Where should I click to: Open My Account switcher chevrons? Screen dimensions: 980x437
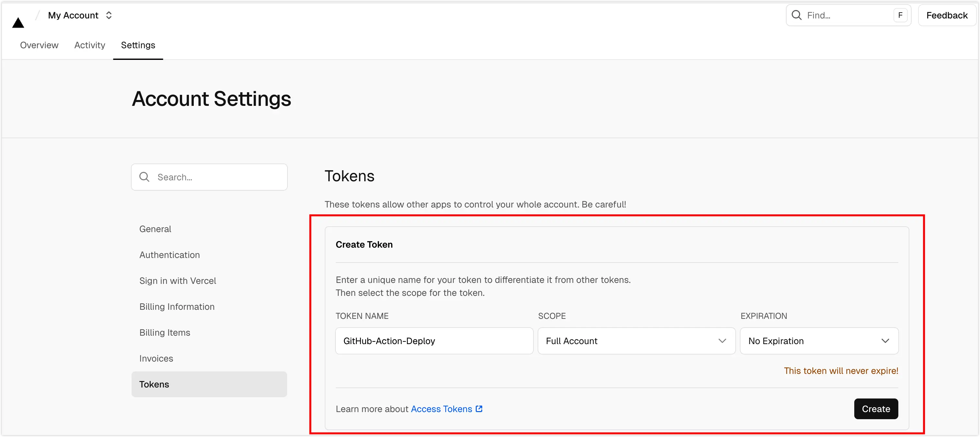tap(109, 15)
